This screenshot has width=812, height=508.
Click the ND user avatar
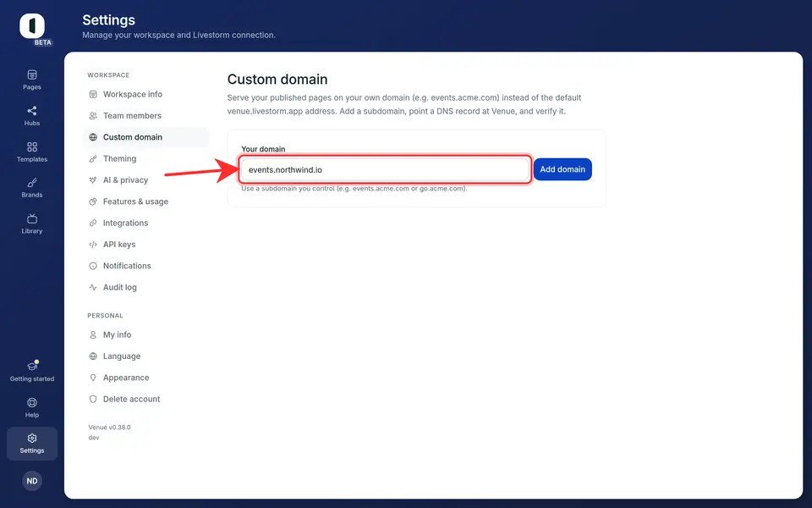32,481
